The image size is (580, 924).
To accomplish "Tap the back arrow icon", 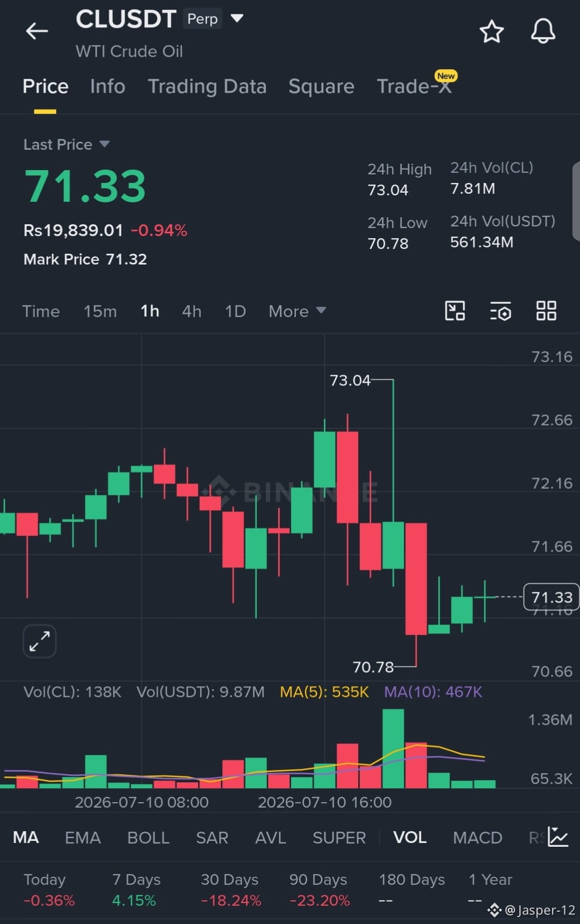I will 37,31.
